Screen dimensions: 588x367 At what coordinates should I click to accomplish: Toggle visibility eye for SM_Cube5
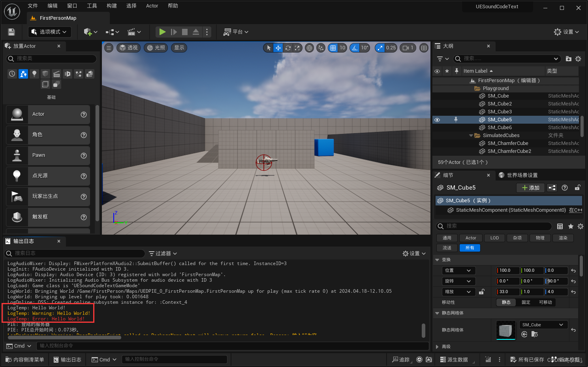[437, 120]
